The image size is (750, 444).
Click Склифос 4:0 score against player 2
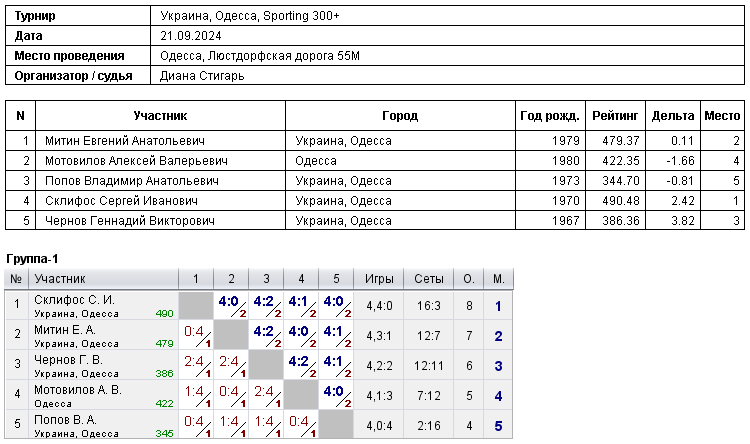pos(228,301)
